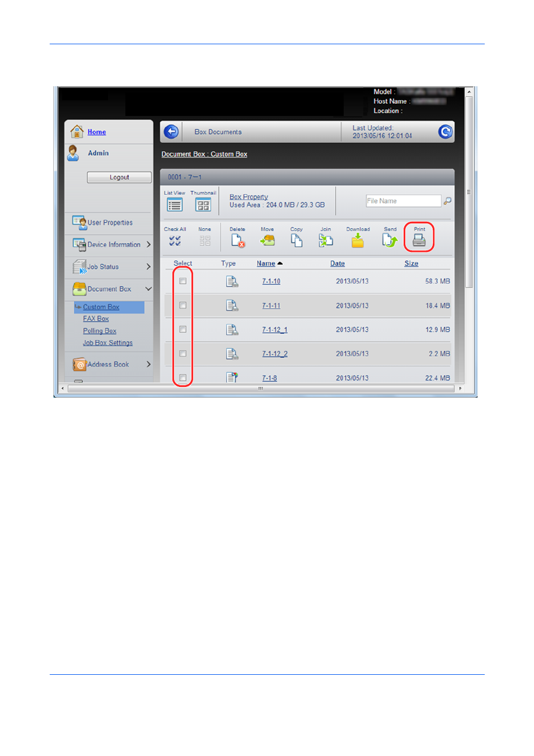Click the document type icon for 7-1-11

[x=232, y=306]
